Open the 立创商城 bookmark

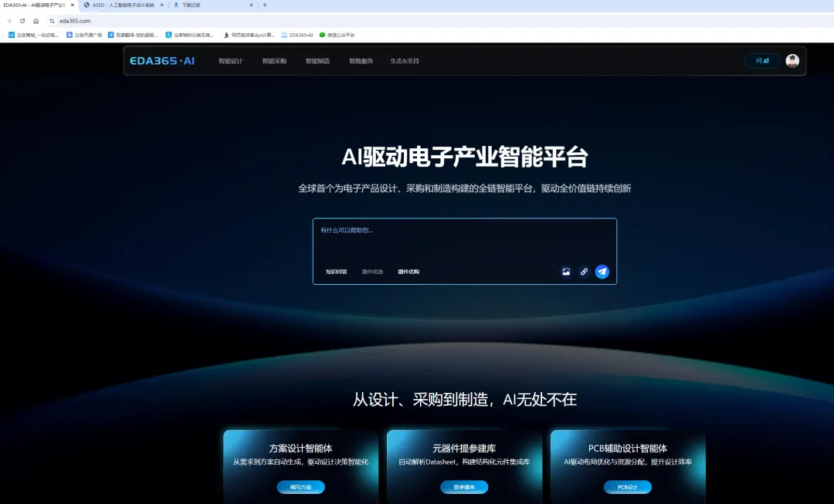[x=33, y=35]
